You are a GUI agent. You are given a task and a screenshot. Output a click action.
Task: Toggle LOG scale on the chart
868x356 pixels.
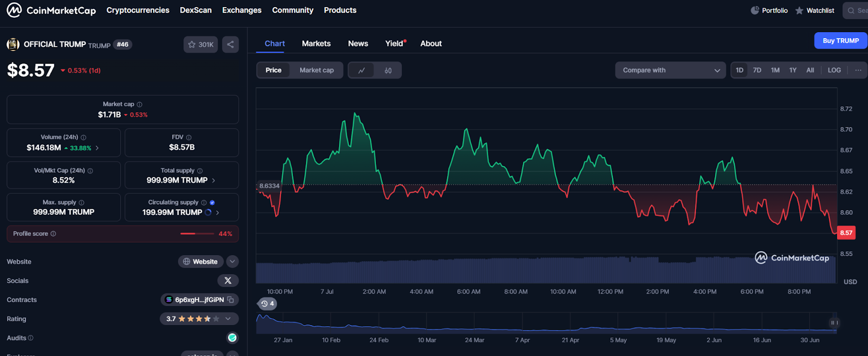(x=834, y=70)
